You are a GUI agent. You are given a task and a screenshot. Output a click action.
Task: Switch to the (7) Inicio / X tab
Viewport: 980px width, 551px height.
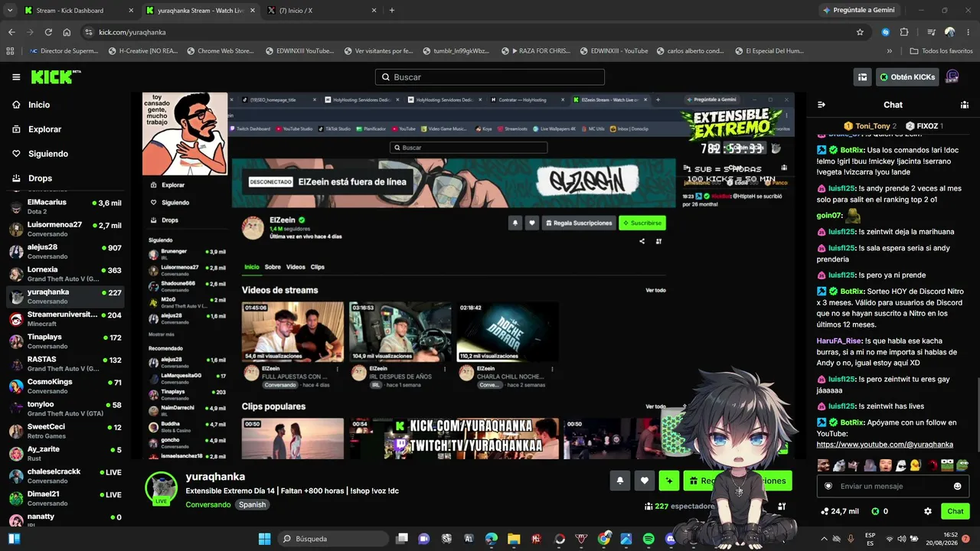[x=322, y=11]
